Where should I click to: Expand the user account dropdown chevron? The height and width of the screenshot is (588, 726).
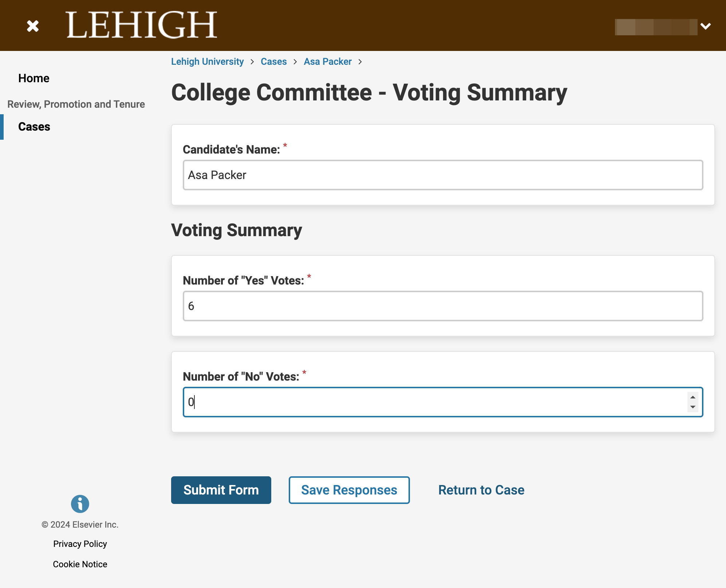[706, 26]
